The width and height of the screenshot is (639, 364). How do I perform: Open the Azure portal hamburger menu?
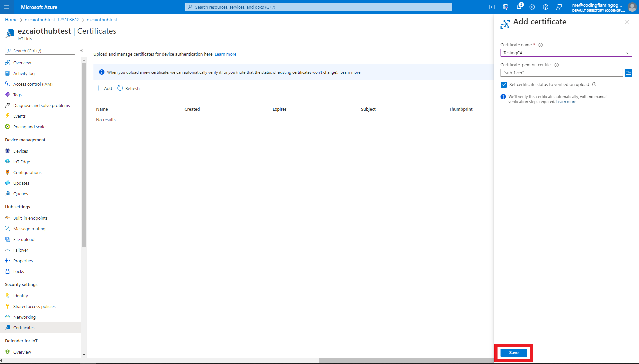pos(6,7)
